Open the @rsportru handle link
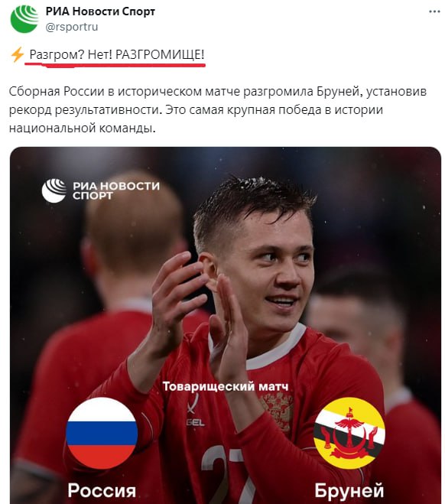 coord(72,27)
